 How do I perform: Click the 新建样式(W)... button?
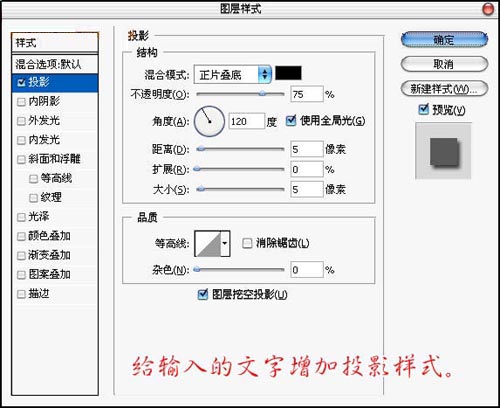(x=444, y=89)
